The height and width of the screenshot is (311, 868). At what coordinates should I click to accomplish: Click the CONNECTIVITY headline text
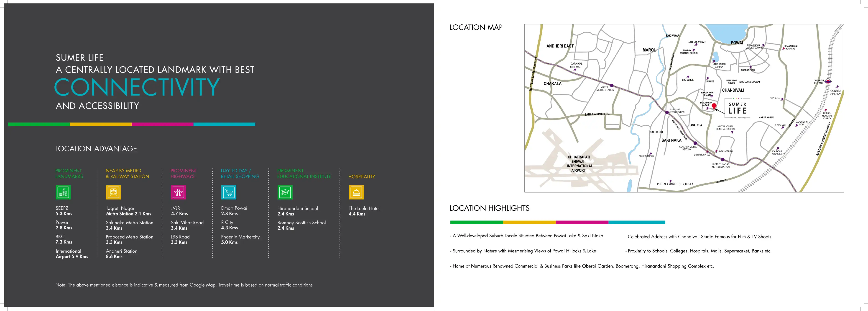click(137, 87)
